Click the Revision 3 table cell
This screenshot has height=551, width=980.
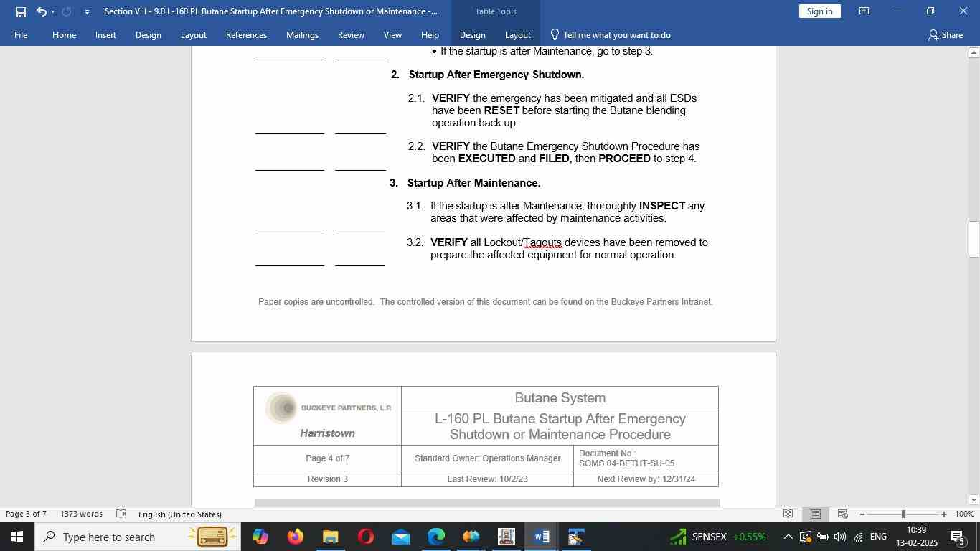(x=327, y=479)
